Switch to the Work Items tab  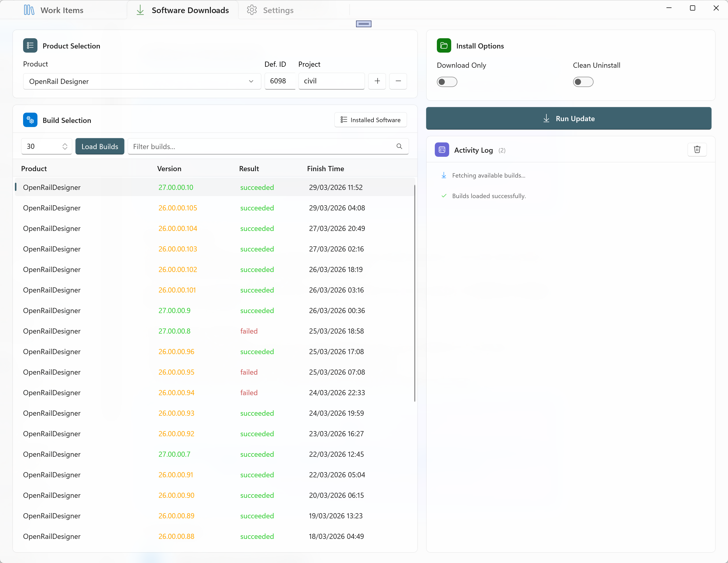pyautogui.click(x=54, y=10)
